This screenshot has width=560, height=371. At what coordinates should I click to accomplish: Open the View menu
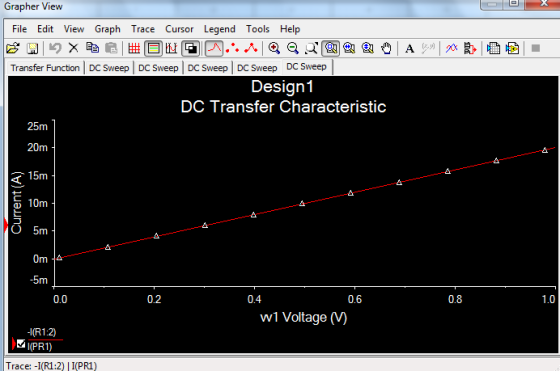(x=74, y=29)
